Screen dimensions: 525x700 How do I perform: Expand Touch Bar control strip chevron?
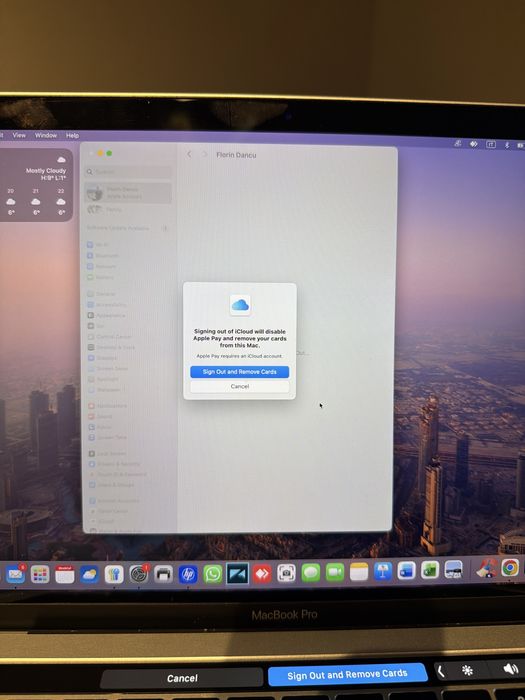pos(440,671)
